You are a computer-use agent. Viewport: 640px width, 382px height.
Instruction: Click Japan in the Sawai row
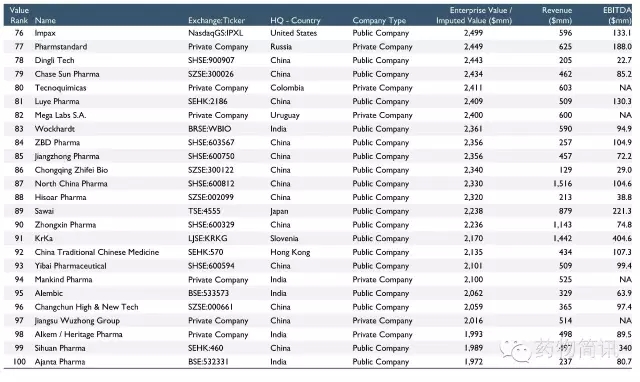coord(279,211)
